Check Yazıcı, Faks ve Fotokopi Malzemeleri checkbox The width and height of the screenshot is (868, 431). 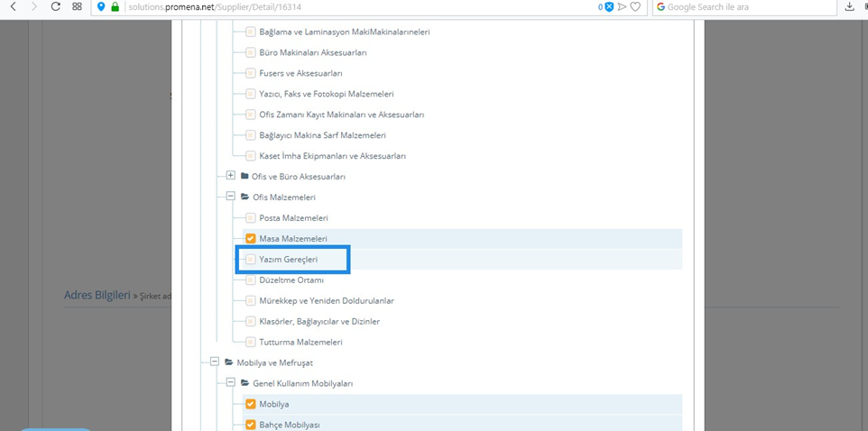[x=251, y=94]
